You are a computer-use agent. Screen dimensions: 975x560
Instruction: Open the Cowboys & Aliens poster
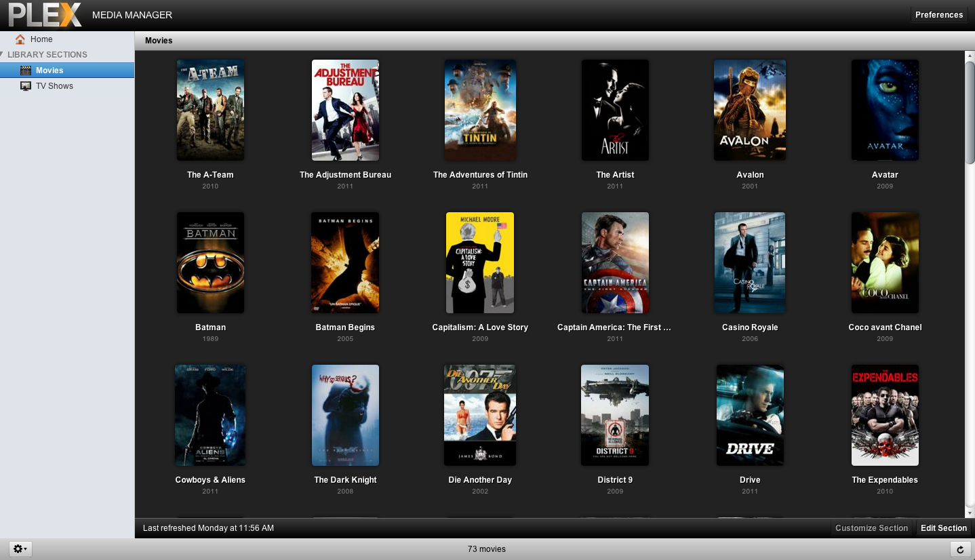pos(210,415)
